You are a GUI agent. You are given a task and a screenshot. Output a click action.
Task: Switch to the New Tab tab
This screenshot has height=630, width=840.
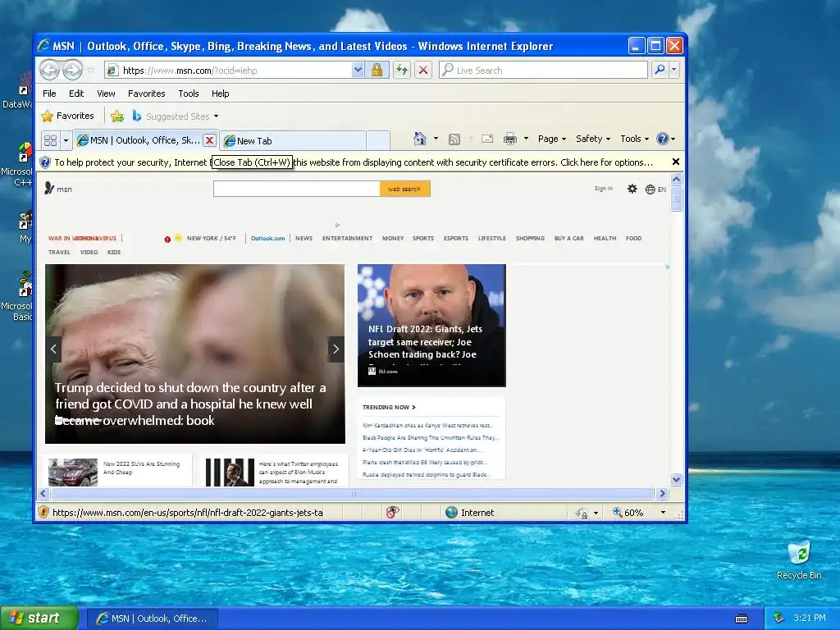pyautogui.click(x=293, y=141)
